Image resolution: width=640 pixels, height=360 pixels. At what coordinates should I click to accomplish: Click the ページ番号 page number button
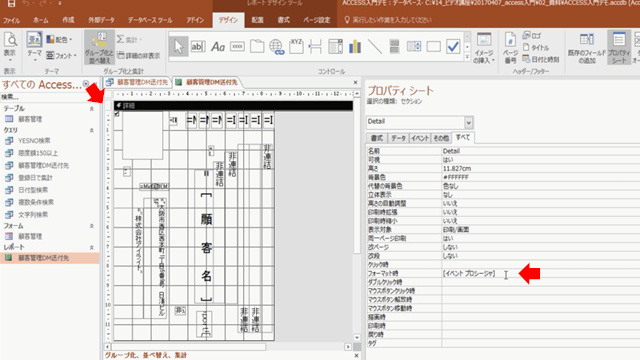(x=510, y=47)
